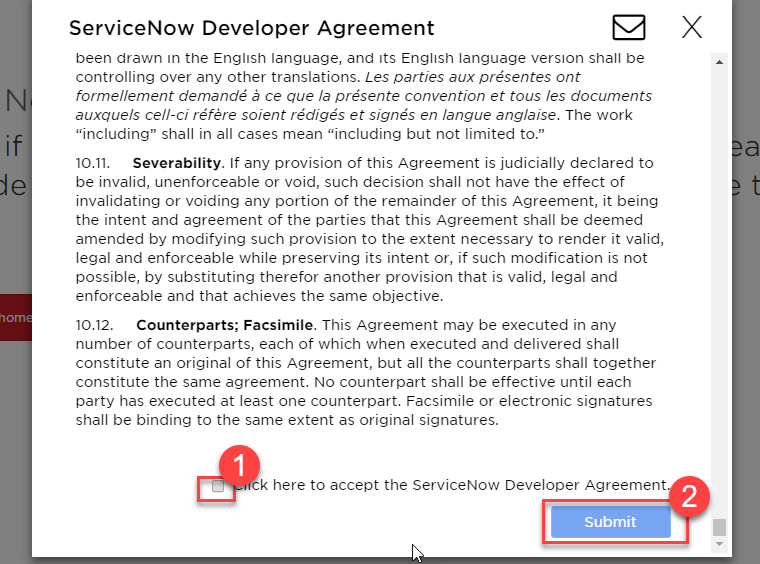Image resolution: width=760 pixels, height=564 pixels.
Task: Click the envelope email icon
Action: pyautogui.click(x=629, y=27)
